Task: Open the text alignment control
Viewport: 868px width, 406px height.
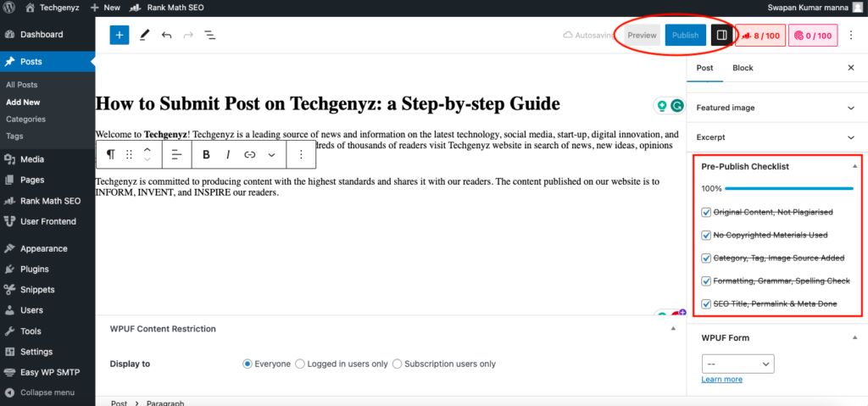Action: click(x=176, y=154)
